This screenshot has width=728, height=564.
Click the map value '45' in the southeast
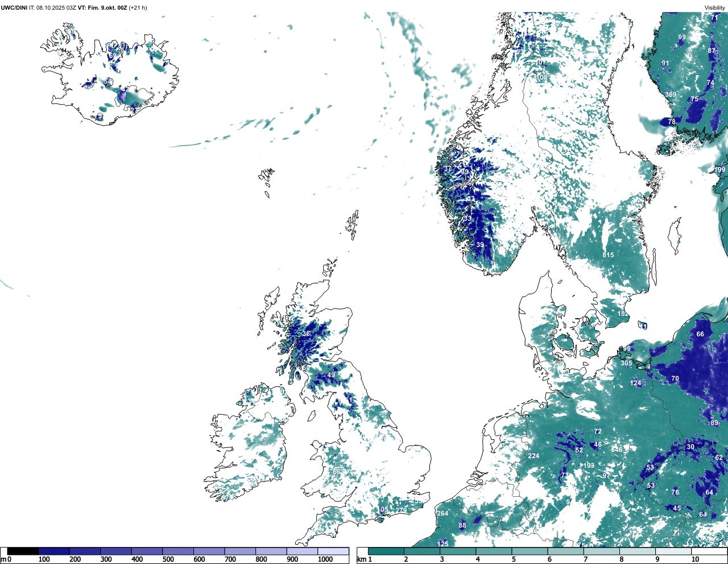pyautogui.click(x=677, y=508)
